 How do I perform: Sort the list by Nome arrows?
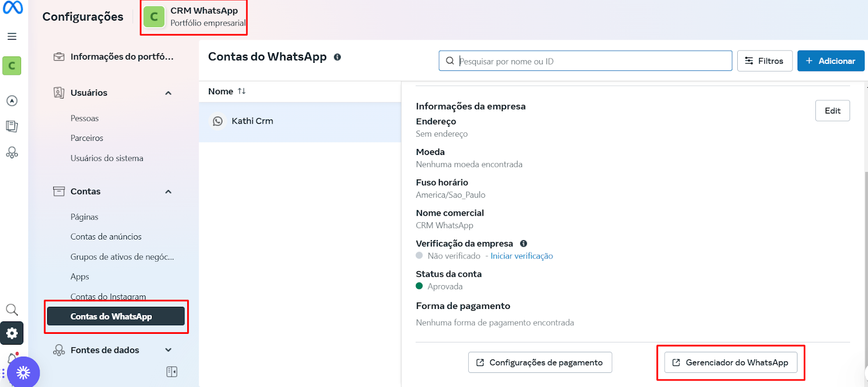(241, 92)
